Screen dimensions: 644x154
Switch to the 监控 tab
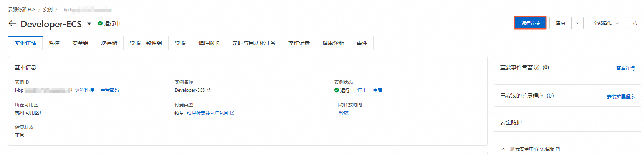pos(54,43)
